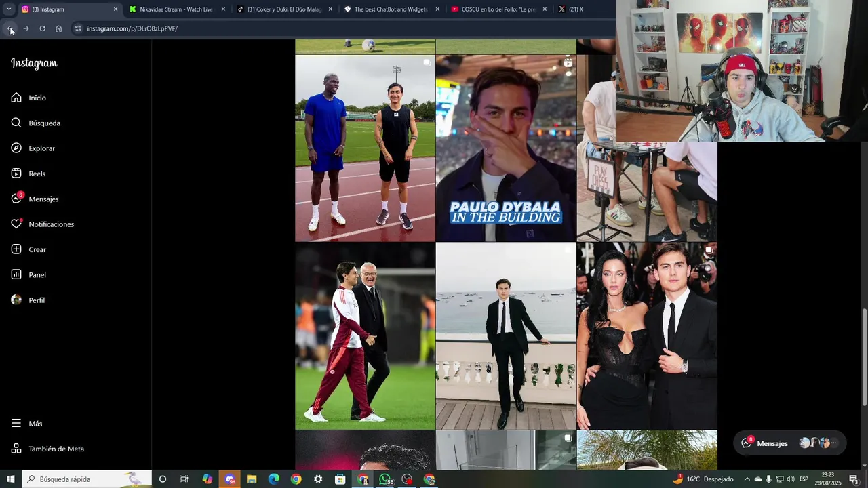
Task: Open WhatsApp from the taskbar
Action: point(385,479)
